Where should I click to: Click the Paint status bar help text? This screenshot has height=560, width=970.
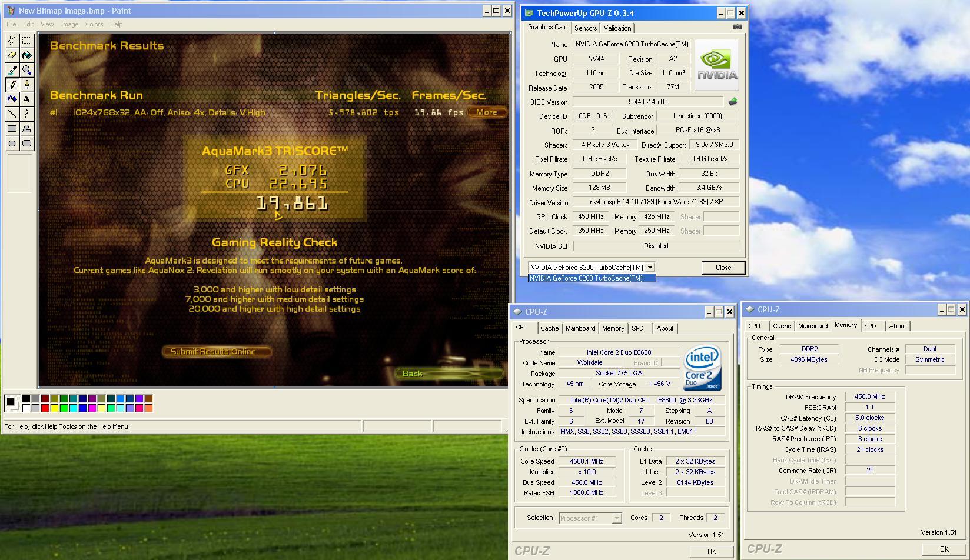point(67,426)
